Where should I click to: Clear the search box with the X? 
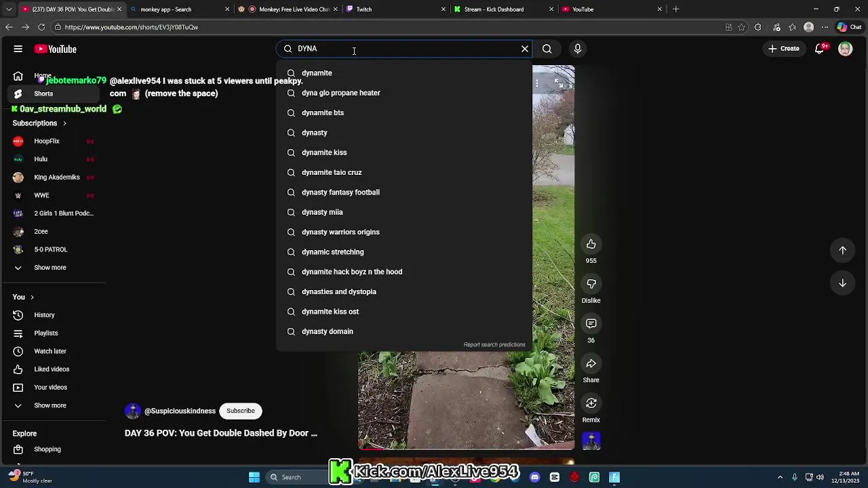pos(524,49)
